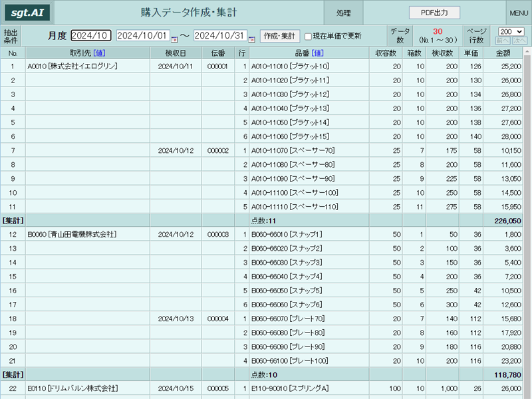Click part A010-11090 [スペーサー90]
Image resolution: width=532 pixels, height=399 pixels.
click(x=293, y=179)
